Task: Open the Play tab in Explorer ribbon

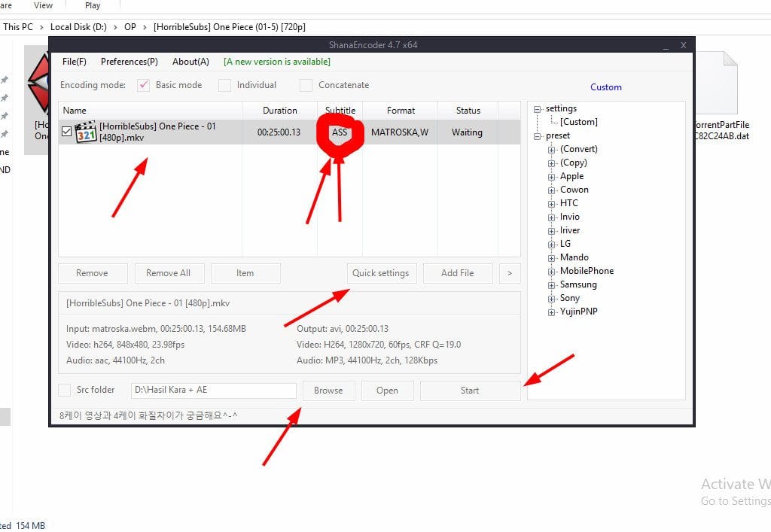Action: pos(93,5)
